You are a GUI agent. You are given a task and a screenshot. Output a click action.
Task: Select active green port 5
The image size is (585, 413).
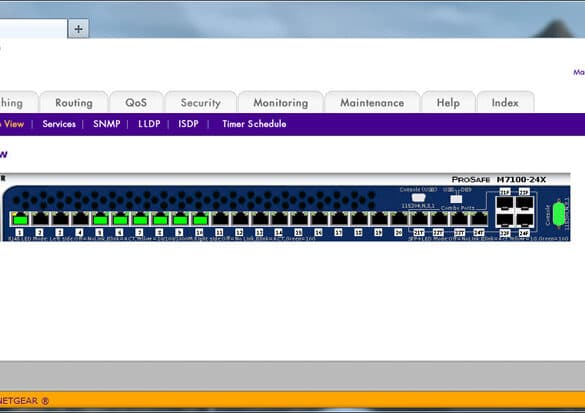coord(100,219)
